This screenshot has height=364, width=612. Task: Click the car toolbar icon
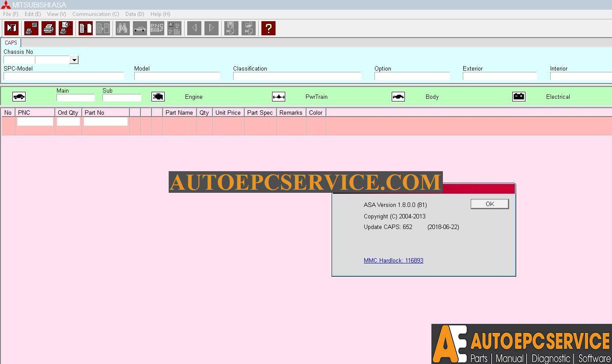pos(140,28)
